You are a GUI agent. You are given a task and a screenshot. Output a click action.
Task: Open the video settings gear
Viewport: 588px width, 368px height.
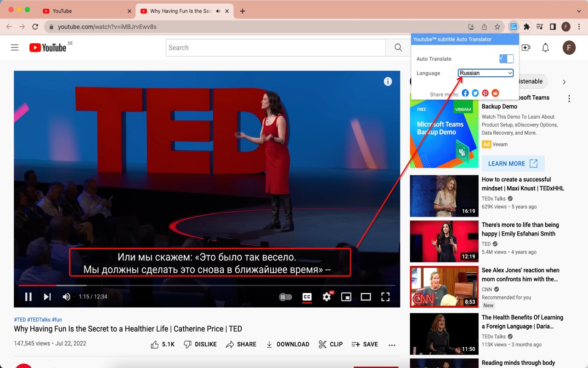(327, 297)
